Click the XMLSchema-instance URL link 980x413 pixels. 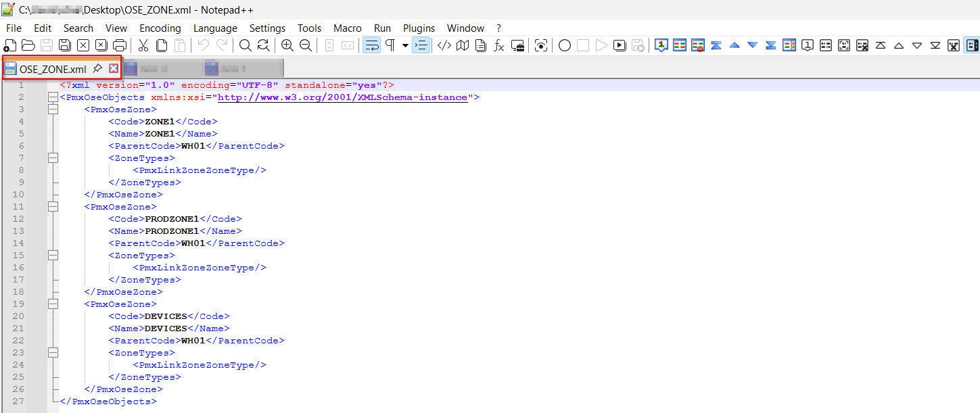pyautogui.click(x=342, y=97)
